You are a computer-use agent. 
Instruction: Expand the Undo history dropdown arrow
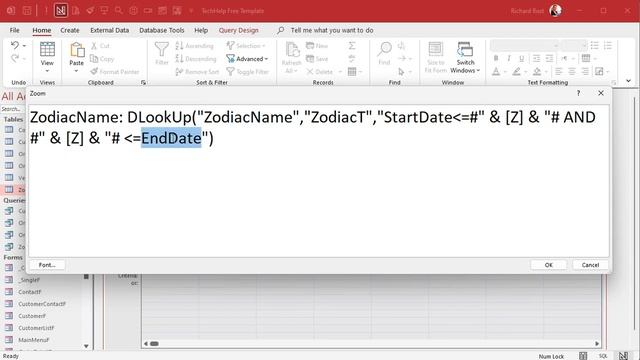coord(24,45)
